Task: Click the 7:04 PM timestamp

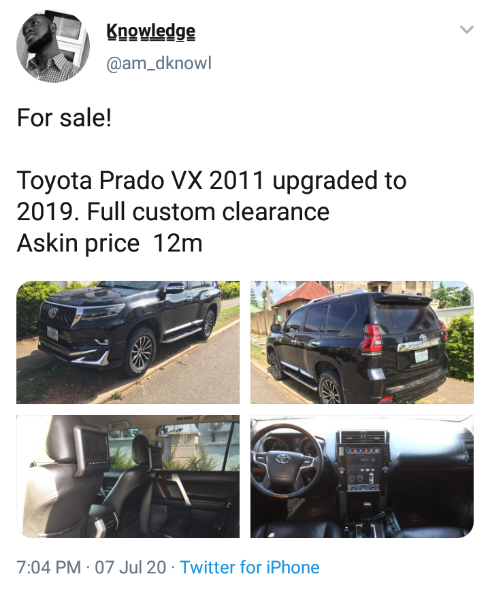Action: click(49, 567)
